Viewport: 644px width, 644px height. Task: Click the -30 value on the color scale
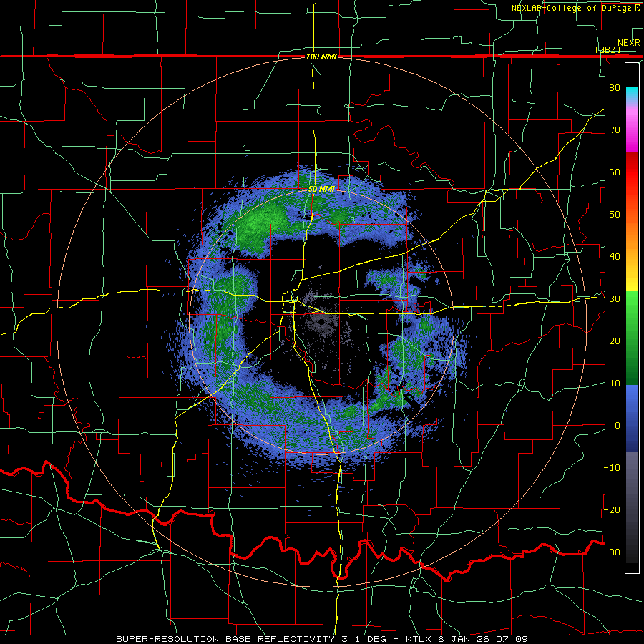612,552
